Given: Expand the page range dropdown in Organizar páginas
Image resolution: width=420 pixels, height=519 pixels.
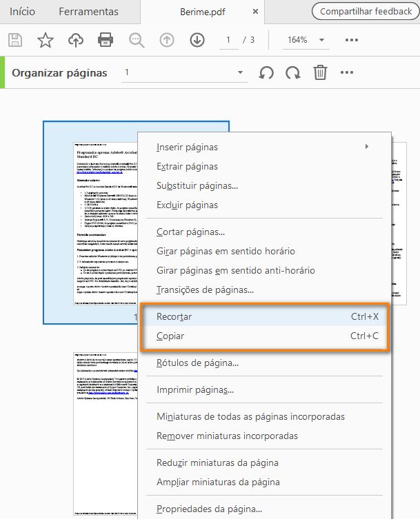Looking at the screenshot, I should click(241, 72).
